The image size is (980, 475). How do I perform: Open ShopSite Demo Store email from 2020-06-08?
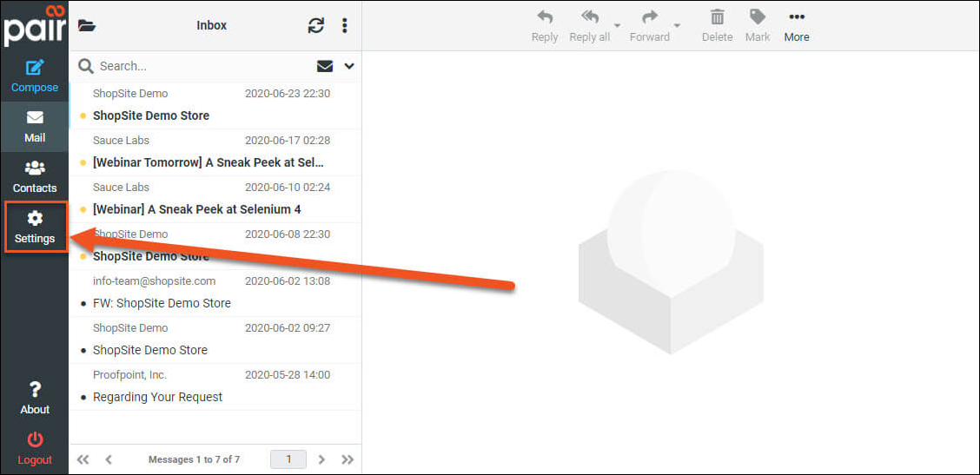(x=215, y=247)
